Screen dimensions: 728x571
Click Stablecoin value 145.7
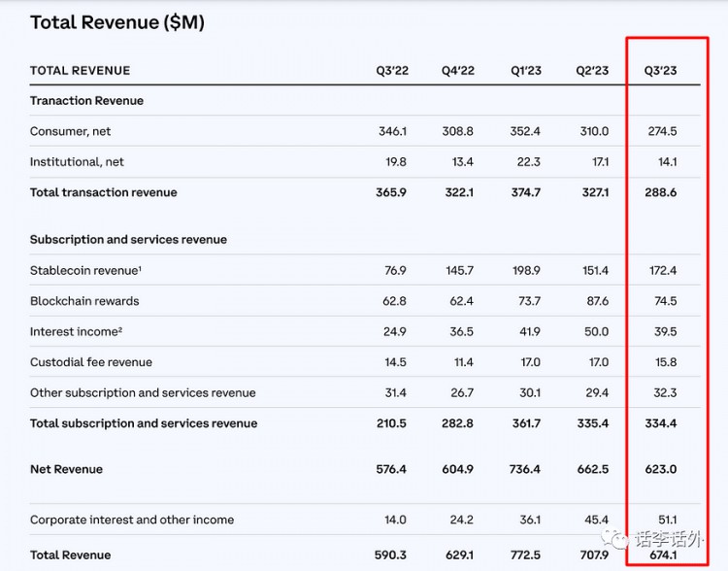[460, 270]
